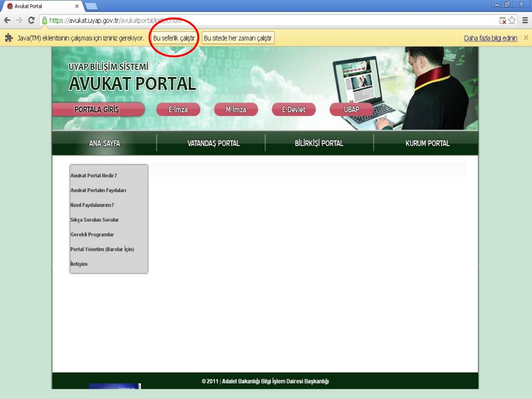Click the blocked plugin icon in address bar
This screenshot has height=399, width=532.
click(x=503, y=21)
